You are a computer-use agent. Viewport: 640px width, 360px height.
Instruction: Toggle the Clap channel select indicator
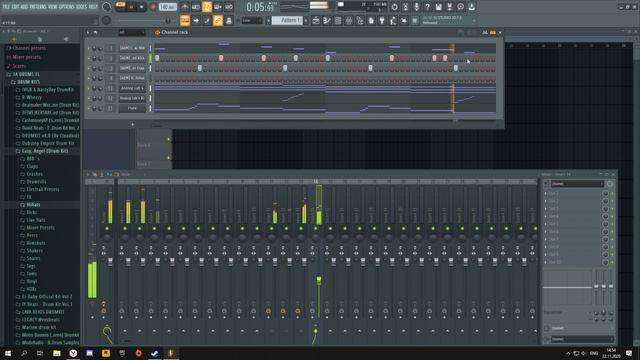150,68
